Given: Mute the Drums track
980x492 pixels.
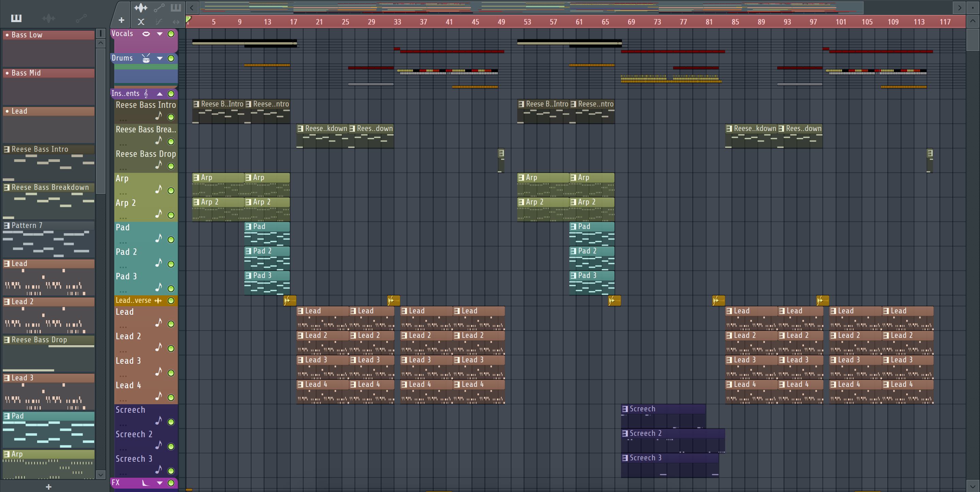Looking at the screenshot, I should (171, 58).
